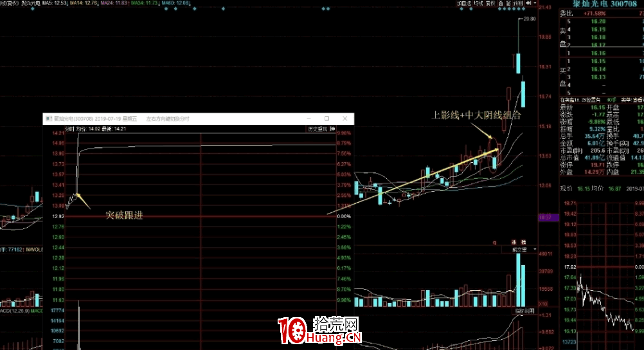Select the buy level 1 price 16.15
644x350 pixels.
point(598,61)
